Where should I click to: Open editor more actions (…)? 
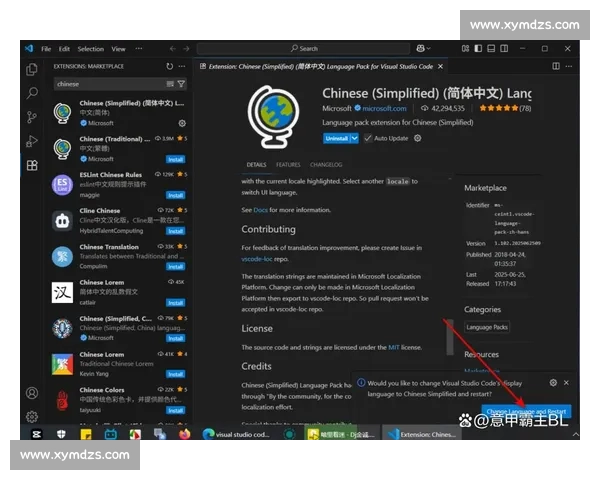(x=569, y=66)
